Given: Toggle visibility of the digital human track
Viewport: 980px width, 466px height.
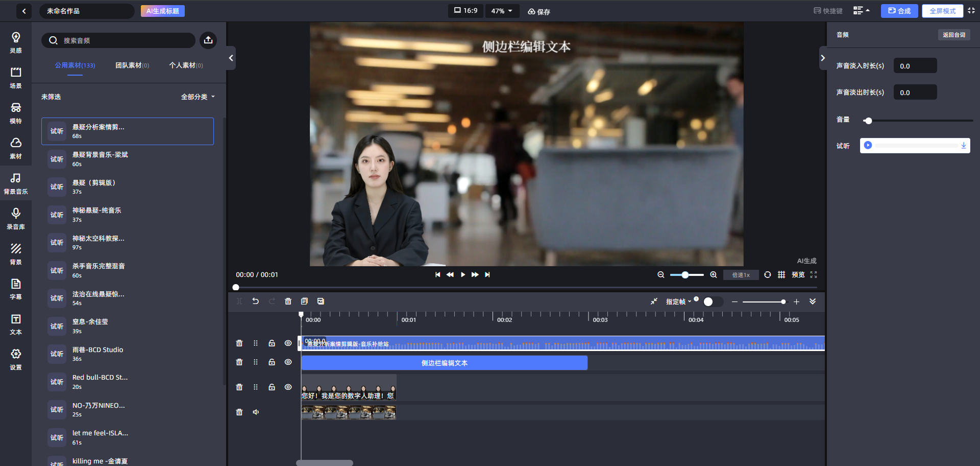Looking at the screenshot, I should (288, 387).
